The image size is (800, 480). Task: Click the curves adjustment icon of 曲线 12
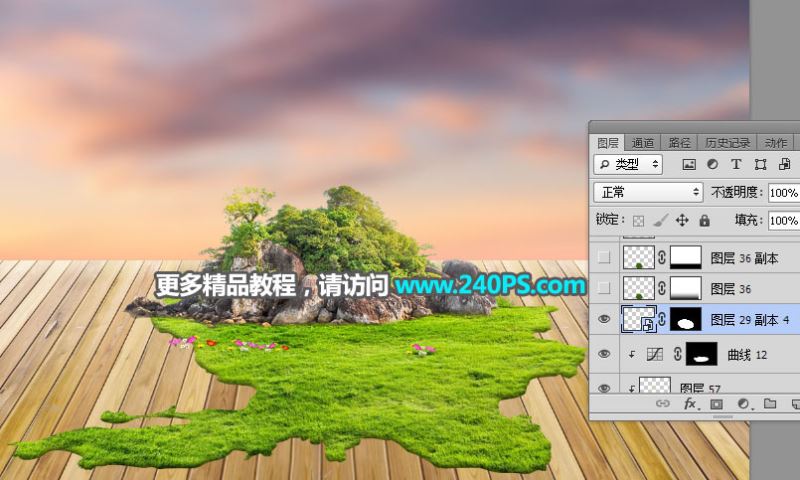(655, 355)
